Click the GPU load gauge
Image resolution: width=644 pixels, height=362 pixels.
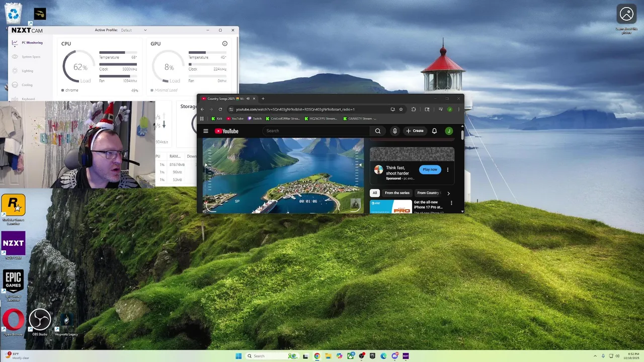tap(169, 67)
